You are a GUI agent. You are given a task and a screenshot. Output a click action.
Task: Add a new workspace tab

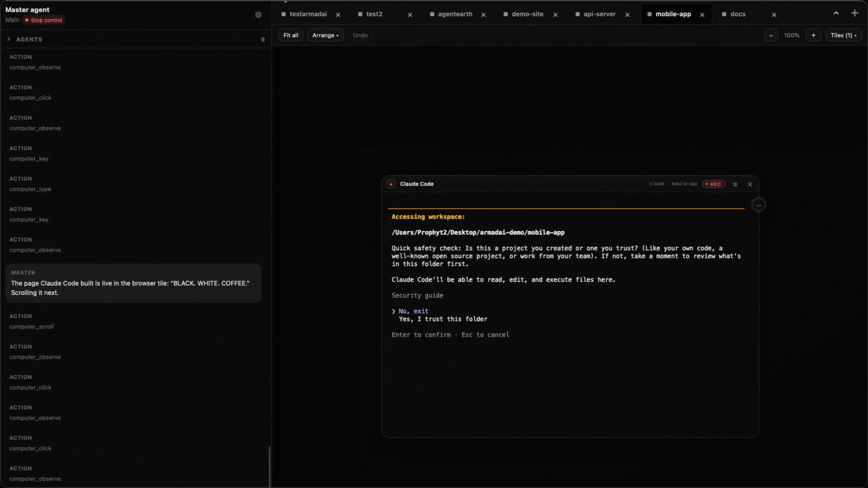pos(854,13)
